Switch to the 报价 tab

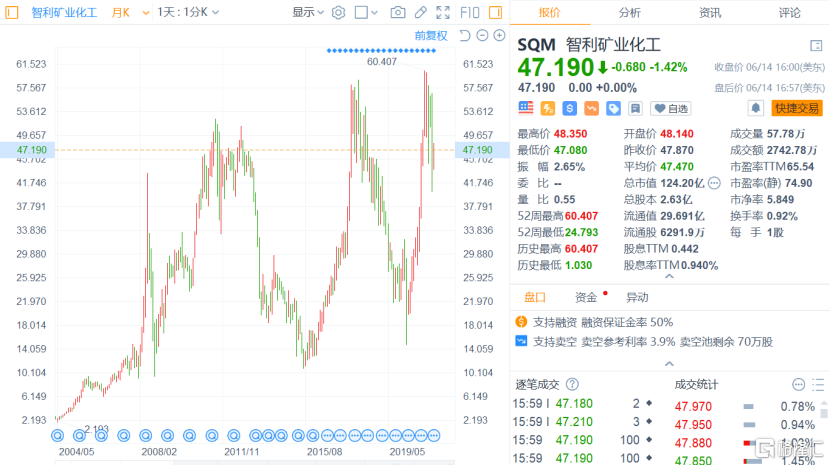(x=549, y=13)
